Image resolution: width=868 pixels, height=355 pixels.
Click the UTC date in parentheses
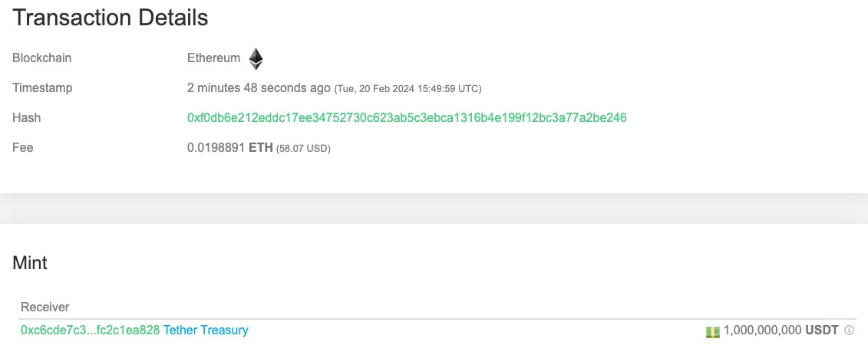pyautogui.click(x=408, y=88)
